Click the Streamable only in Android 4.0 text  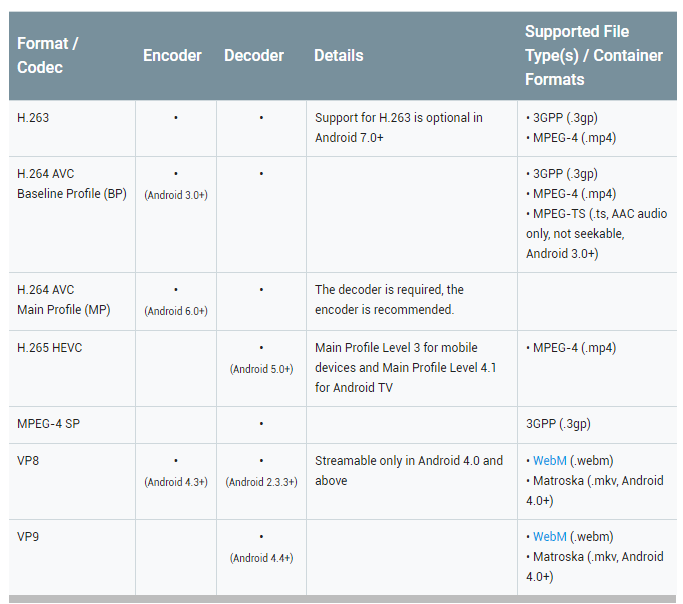pos(409,471)
